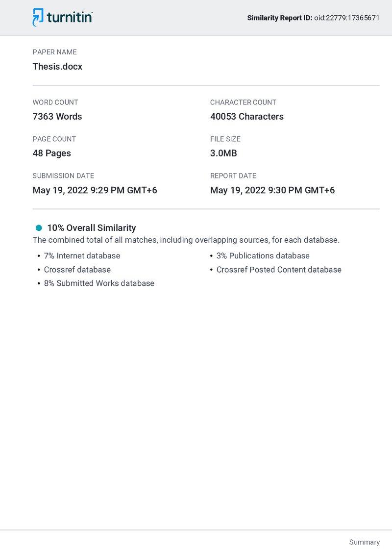Click the report date value

(272, 190)
